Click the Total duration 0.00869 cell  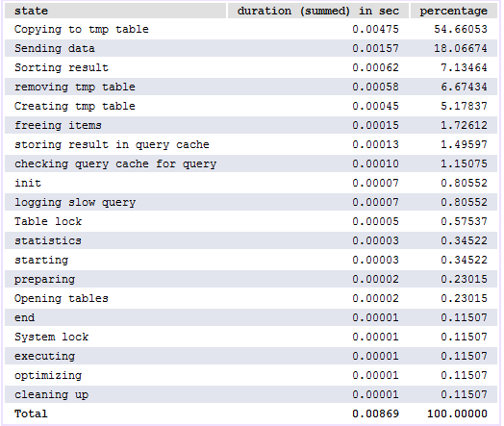(375, 413)
